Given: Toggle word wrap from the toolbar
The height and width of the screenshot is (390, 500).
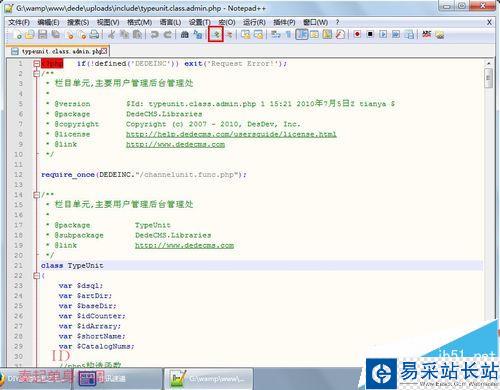Looking at the screenshot, I should point(275,34).
